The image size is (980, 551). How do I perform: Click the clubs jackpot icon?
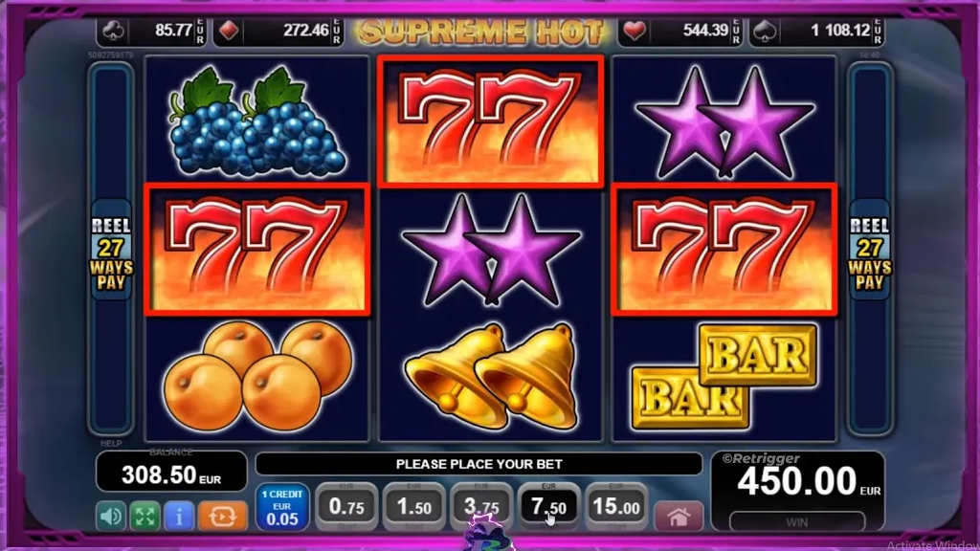click(x=113, y=31)
